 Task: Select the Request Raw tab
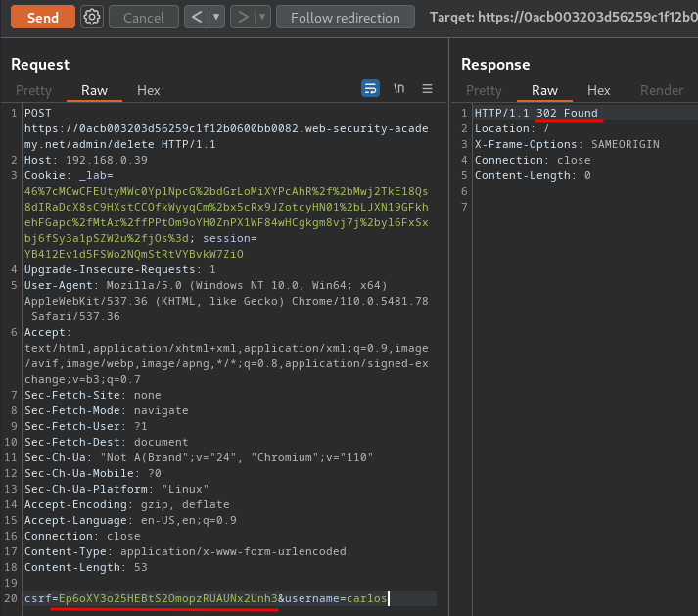(94, 90)
